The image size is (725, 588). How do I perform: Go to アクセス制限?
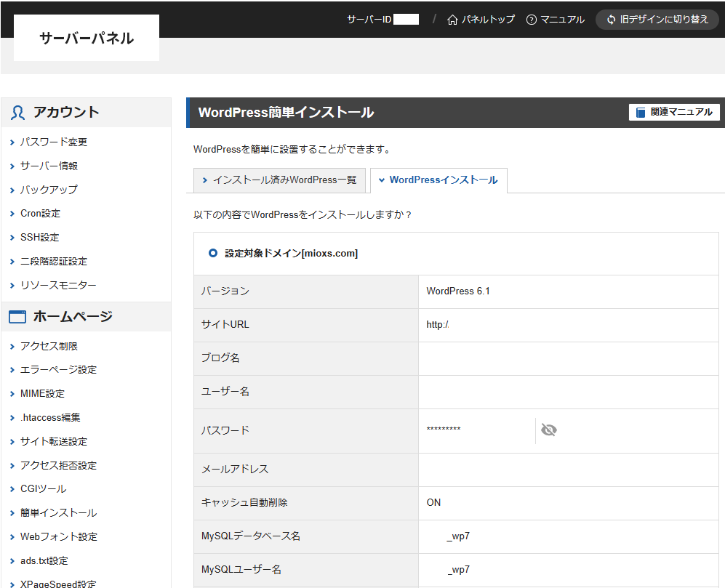pos(49,346)
